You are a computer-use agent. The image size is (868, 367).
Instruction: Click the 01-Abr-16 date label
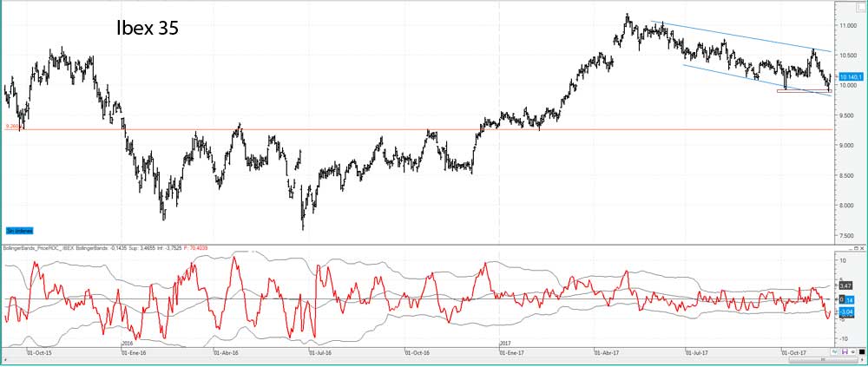point(227,351)
